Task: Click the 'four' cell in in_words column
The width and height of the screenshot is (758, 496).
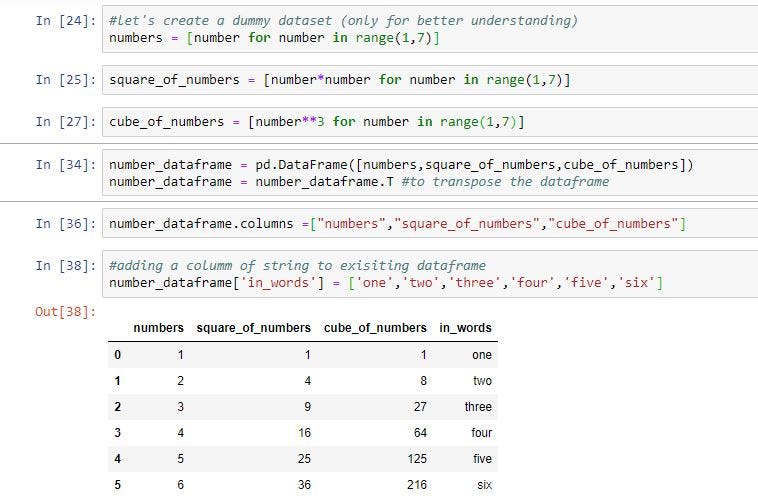Action: coord(481,433)
